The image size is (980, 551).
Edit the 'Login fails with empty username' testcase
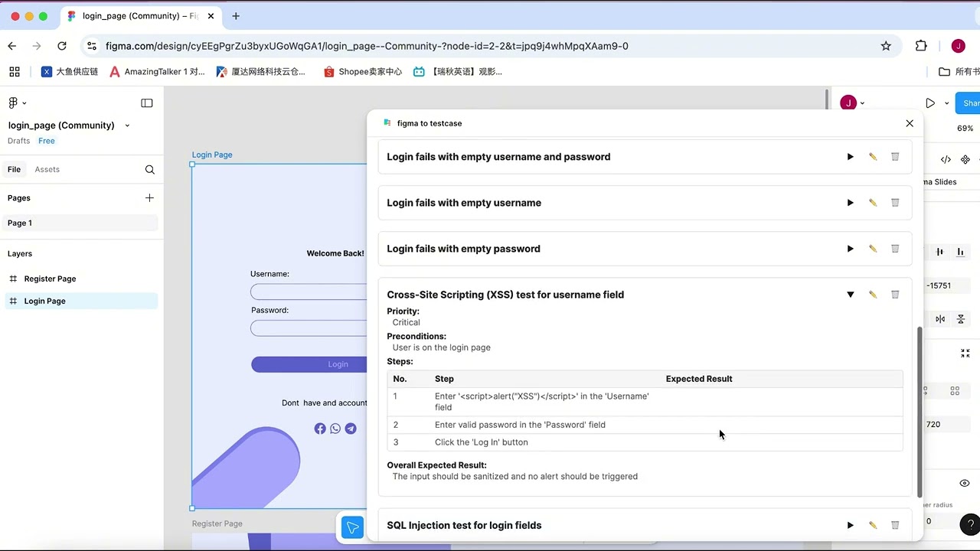(873, 203)
